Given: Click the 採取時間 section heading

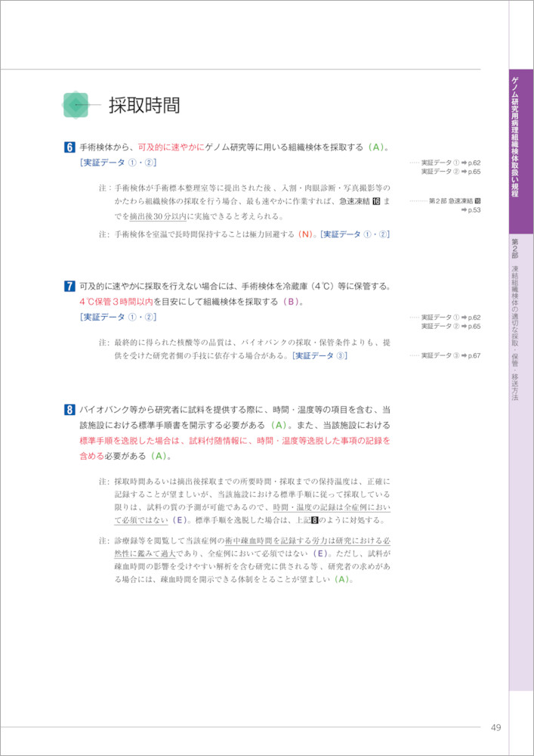Looking at the screenshot, I should 144,105.
